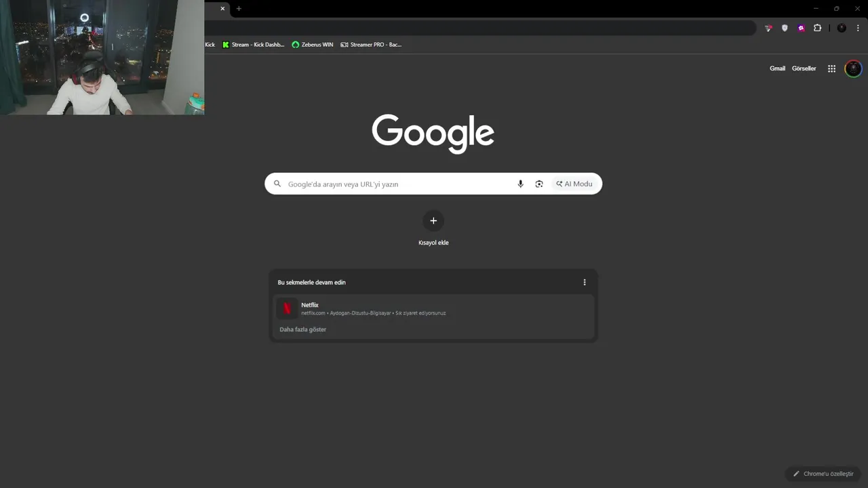
Task: Open the Stream - Kick Dashboard bookmark
Action: (x=254, y=45)
